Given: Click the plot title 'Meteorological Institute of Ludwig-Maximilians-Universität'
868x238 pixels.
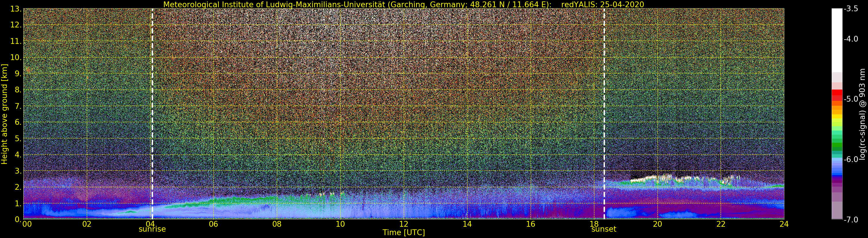Looking at the screenshot, I should coord(275,4).
